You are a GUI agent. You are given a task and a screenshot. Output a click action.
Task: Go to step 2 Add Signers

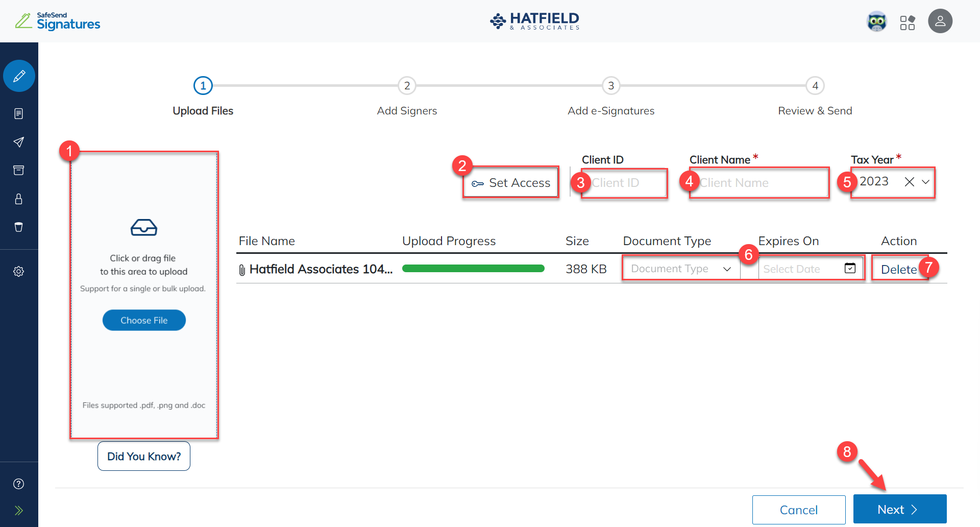pos(407,86)
